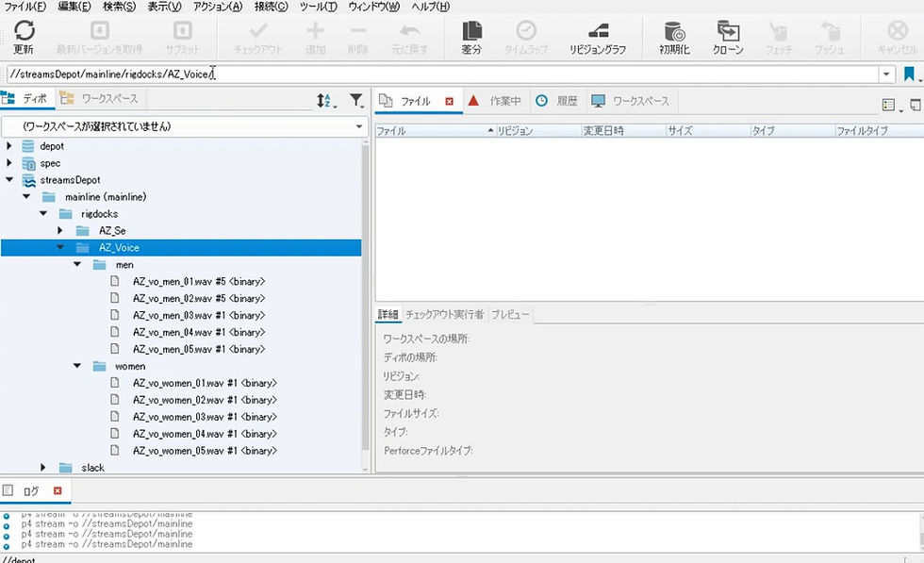The image size is (924, 563).
Task: Click the undock panel icon at far right
Action: pyautogui.click(x=916, y=105)
